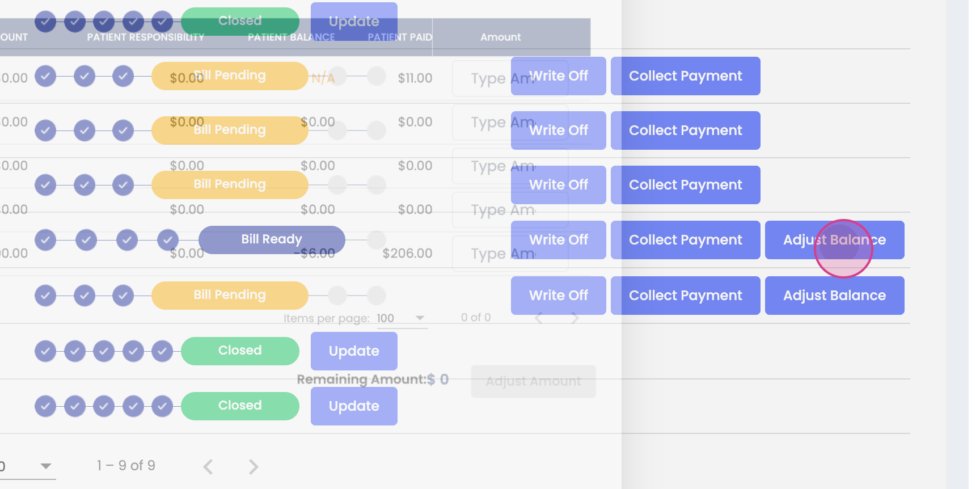Click Adjust Balance beside the last Bill Pending row
The width and height of the screenshot is (980, 489).
(x=834, y=296)
